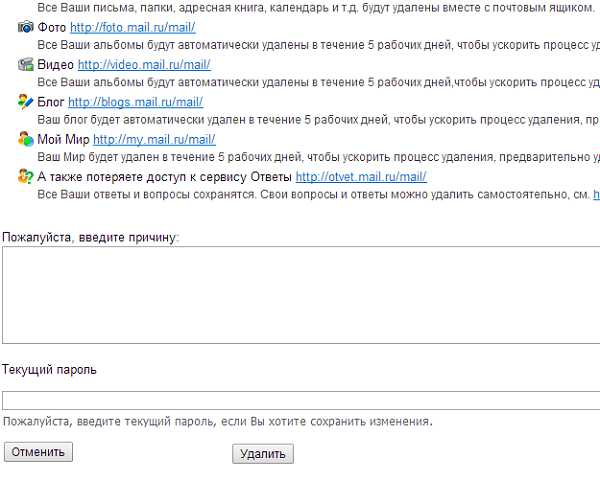
Task: Click the Блог service label
Action: 50,102
